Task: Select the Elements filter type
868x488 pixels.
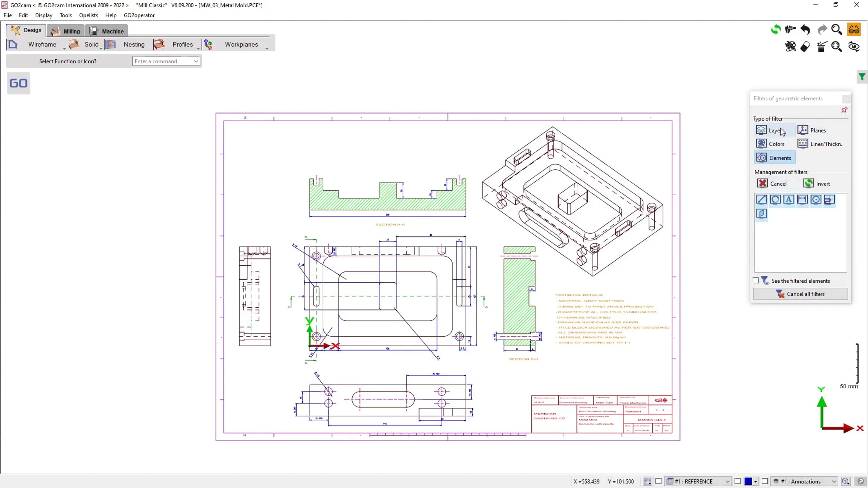Action: coord(775,158)
